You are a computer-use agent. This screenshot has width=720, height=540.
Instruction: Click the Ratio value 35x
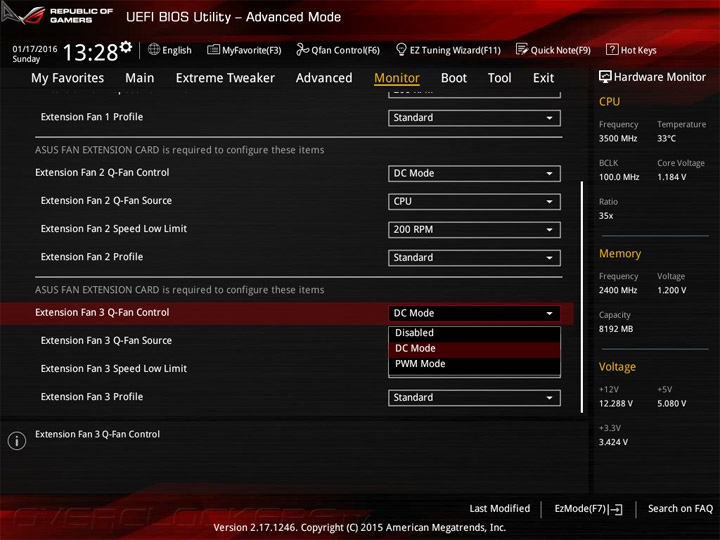coord(606,216)
